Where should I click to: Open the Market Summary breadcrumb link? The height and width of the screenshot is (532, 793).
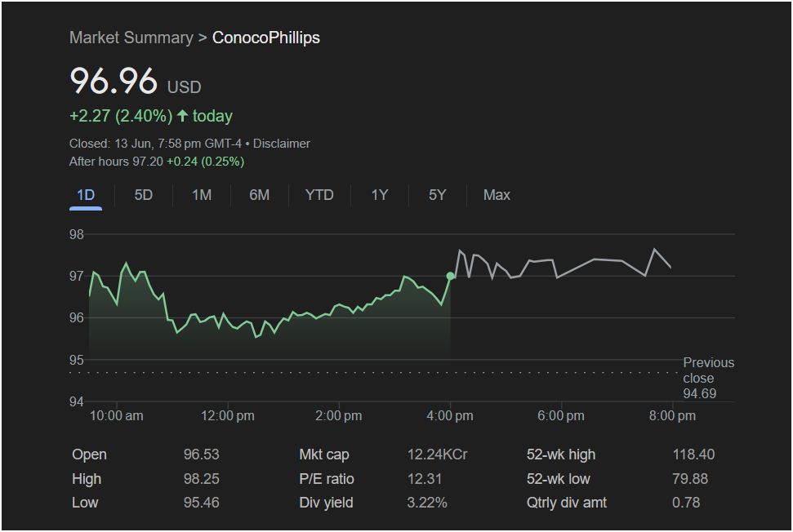click(131, 38)
